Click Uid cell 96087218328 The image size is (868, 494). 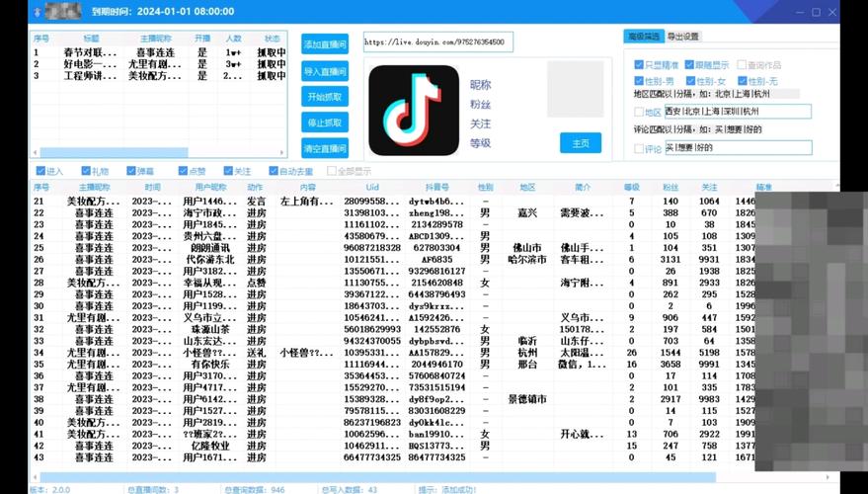[372, 248]
